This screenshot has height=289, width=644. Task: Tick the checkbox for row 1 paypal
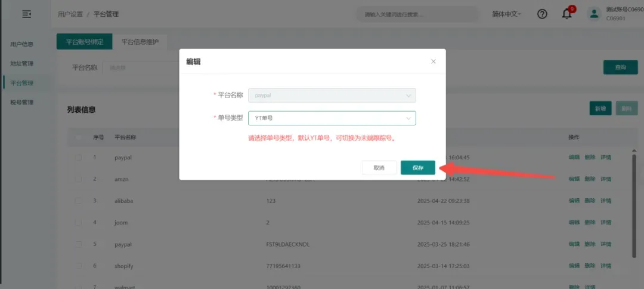(x=78, y=158)
